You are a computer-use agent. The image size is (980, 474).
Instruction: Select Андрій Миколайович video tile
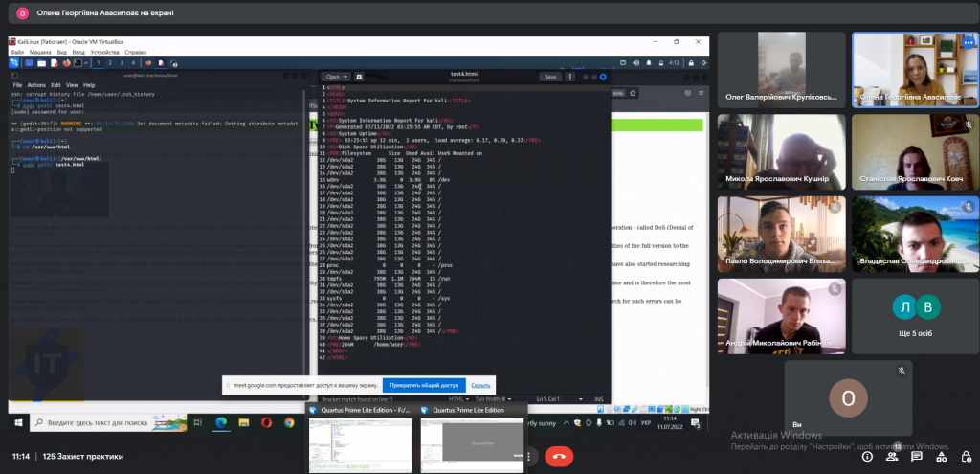[781, 315]
